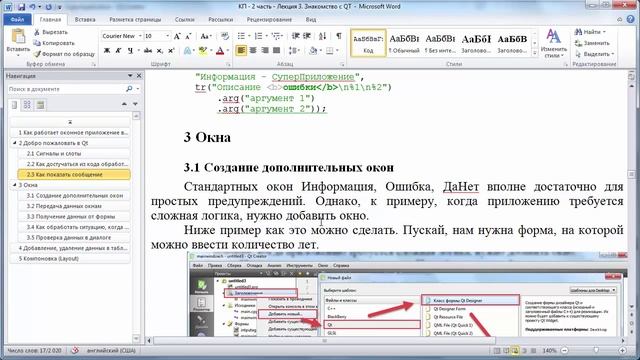Open the Find (Найти) dropdown arrow
The height and width of the screenshot is (360, 640).
pyautogui.click(x=604, y=32)
